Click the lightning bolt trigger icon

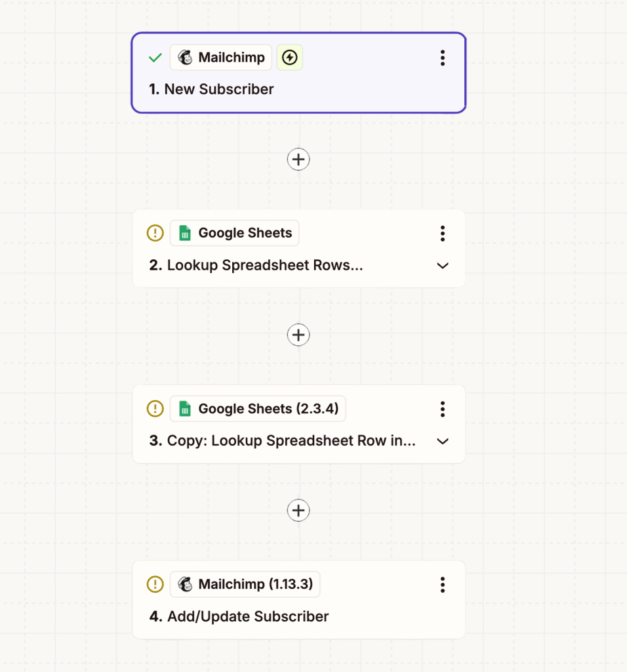(289, 58)
